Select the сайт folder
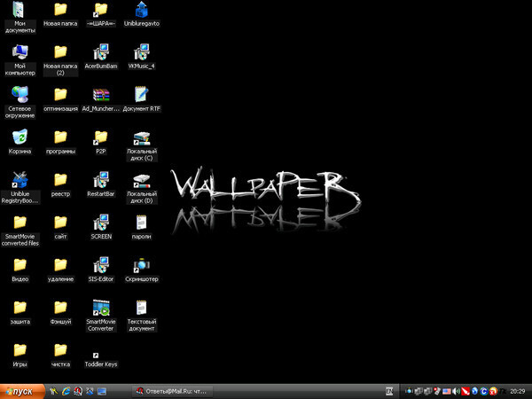This screenshot has width=532, height=399. [x=60, y=227]
